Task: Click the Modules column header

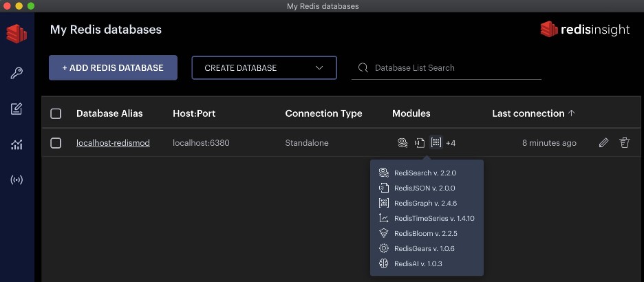Action: pos(411,113)
